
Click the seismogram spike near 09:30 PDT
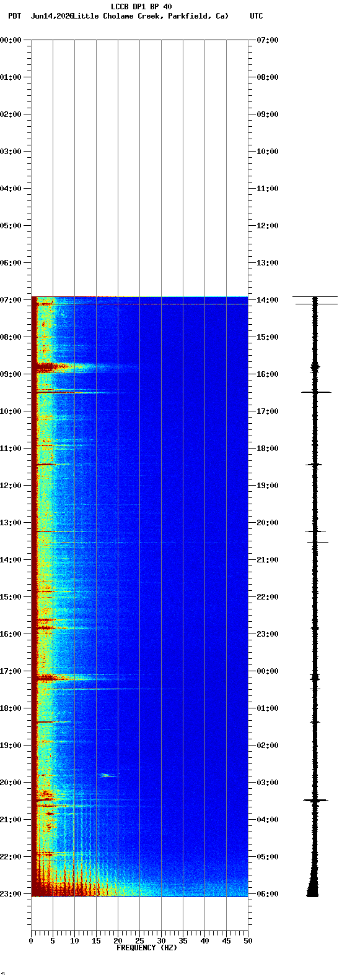click(316, 392)
